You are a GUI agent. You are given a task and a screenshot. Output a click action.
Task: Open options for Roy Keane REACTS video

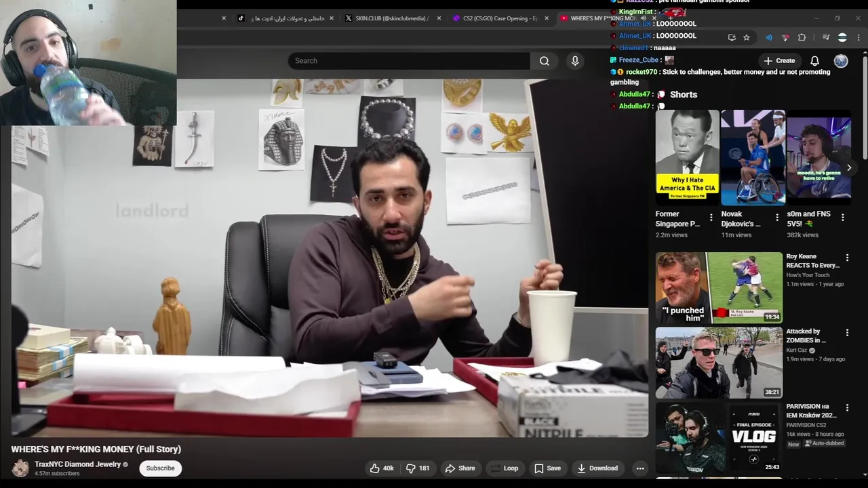pos(847,258)
